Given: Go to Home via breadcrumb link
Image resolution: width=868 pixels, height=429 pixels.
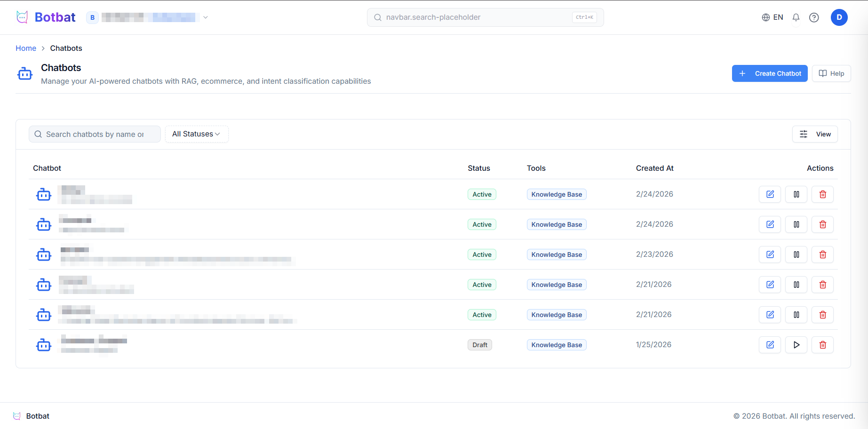Looking at the screenshot, I should tap(26, 48).
